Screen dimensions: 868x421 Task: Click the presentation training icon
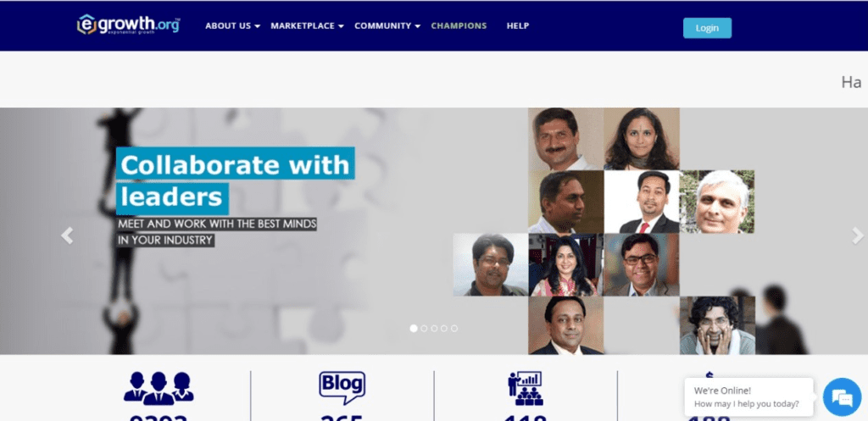(x=526, y=388)
